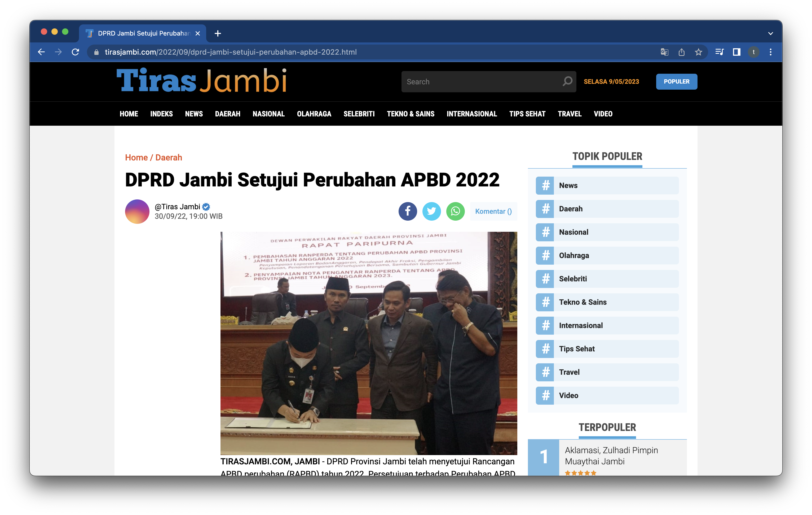812x515 pixels.
Task: Open INTERNASIONAL in the navigation menu
Action: point(471,114)
